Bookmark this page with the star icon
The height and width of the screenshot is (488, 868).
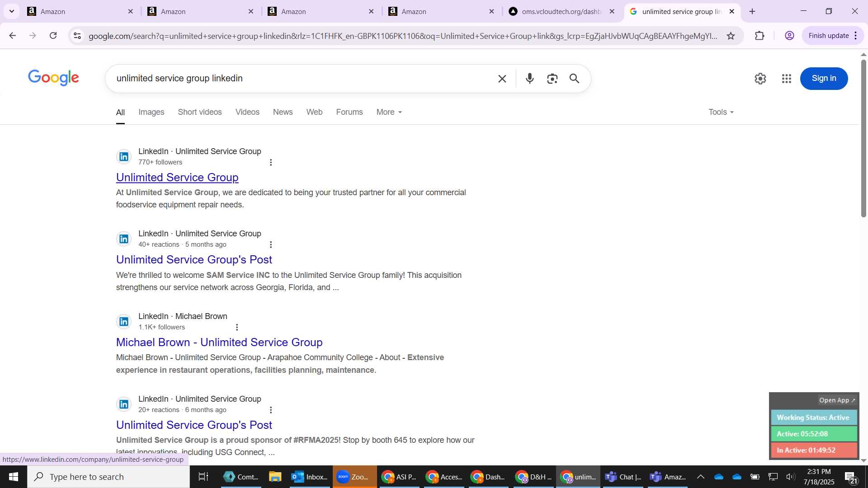(x=731, y=36)
